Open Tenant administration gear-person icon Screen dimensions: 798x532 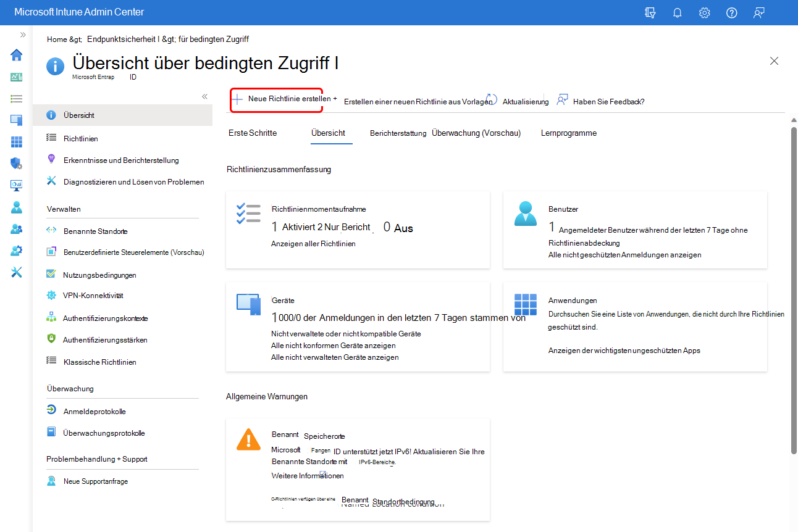pos(17,251)
